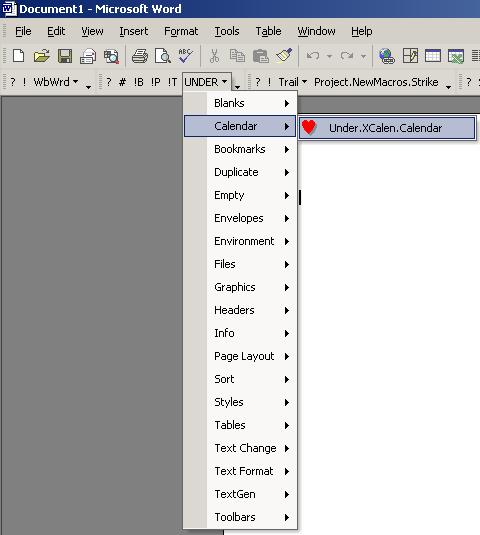480x535 pixels.
Task: Open the File menu
Action: tap(23, 31)
